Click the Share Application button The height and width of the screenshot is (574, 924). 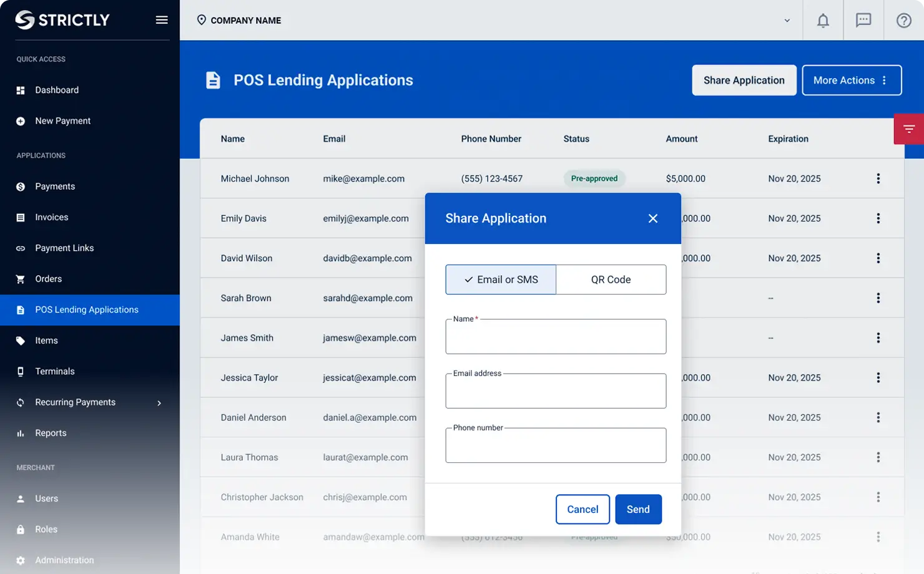click(744, 80)
